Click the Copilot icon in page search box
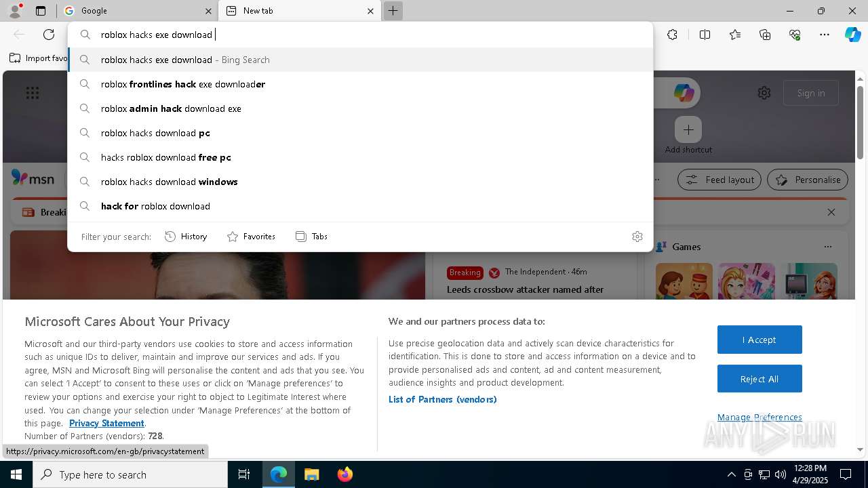The width and height of the screenshot is (868, 488). pyautogui.click(x=684, y=93)
